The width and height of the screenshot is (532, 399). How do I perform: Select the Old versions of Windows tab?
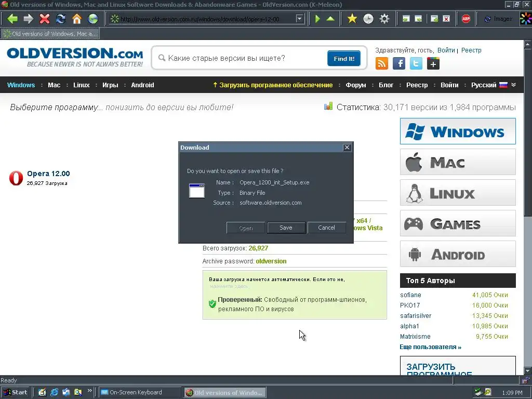point(50,34)
